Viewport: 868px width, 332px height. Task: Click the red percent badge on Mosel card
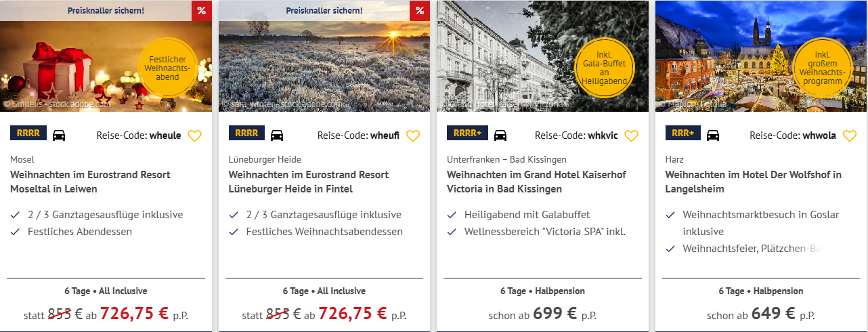[201, 11]
